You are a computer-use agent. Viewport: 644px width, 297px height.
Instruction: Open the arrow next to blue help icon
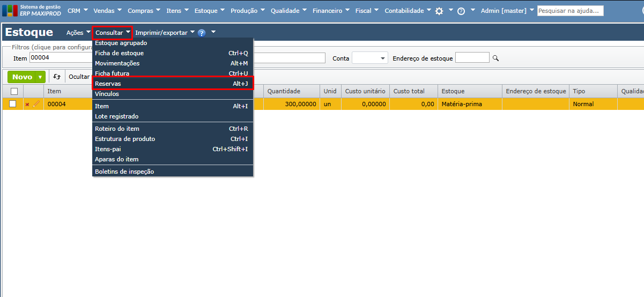coord(213,33)
